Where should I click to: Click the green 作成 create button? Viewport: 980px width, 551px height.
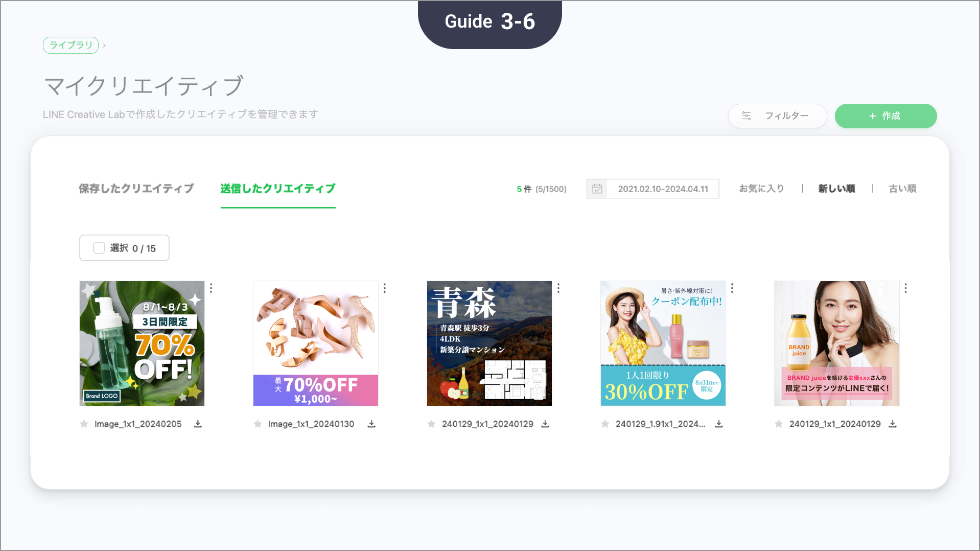coord(885,116)
